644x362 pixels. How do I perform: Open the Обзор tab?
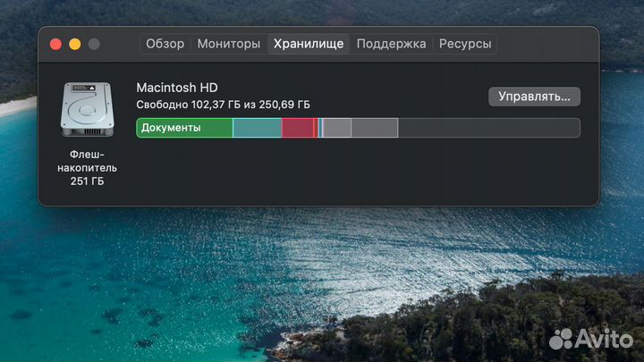pos(165,44)
